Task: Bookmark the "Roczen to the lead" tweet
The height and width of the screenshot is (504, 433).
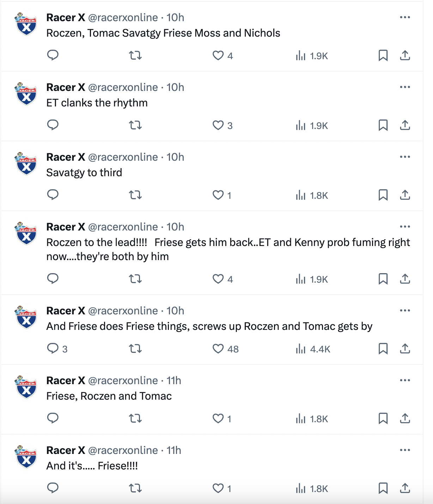Action: click(383, 279)
